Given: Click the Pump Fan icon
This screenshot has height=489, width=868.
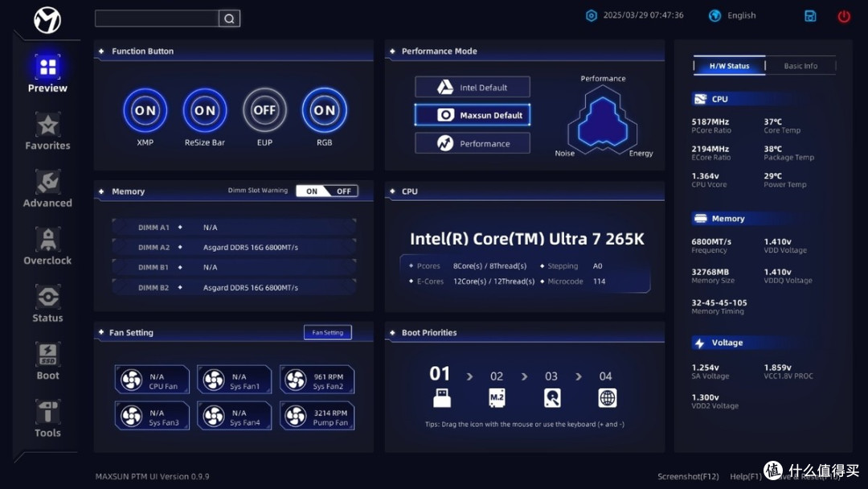Looking at the screenshot, I should coord(296,416).
